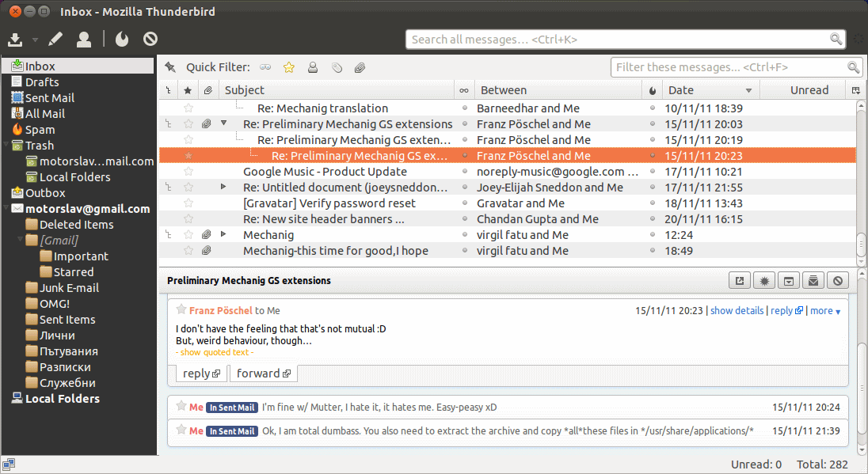Viewport: 868px width, 474px height.
Task: Archive conversation from message header icons
Action: (789, 280)
